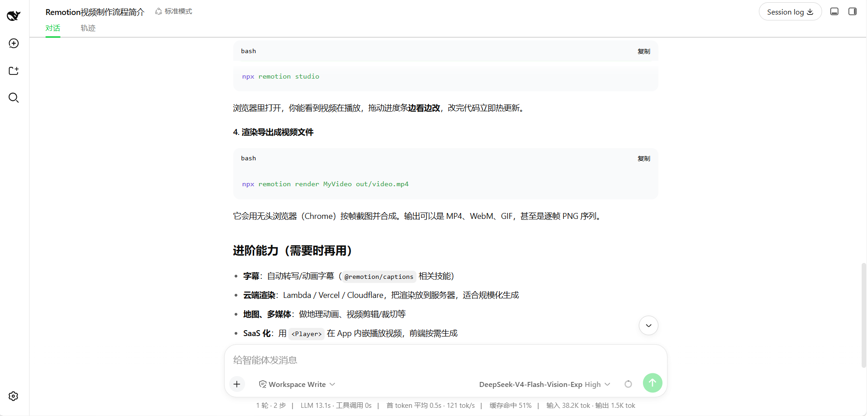868x416 pixels.
Task: Send message with green arrow button
Action: 652,383
